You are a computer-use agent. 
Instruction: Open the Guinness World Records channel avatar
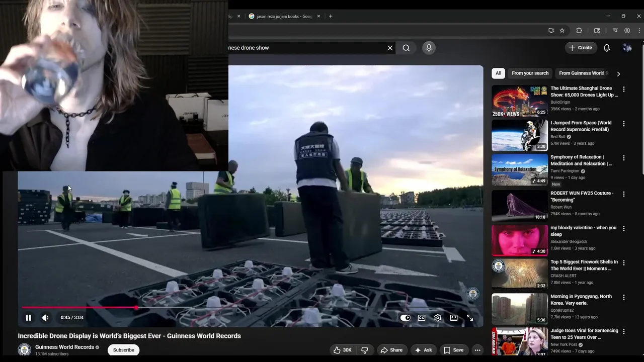(24, 350)
